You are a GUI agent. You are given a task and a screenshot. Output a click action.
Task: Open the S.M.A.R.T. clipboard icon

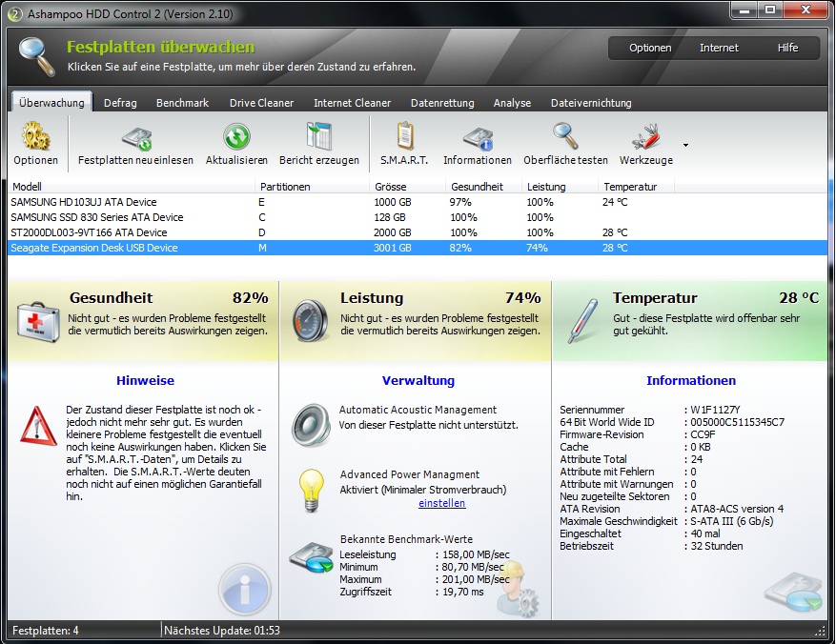406,136
